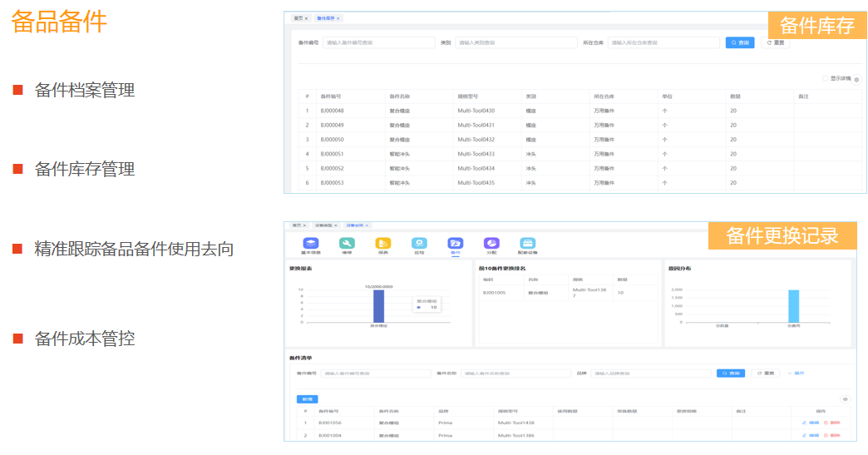Screen dimensions: 868x455
Task: Click the 查询 button in 备件库存 panel
Action: click(x=739, y=42)
